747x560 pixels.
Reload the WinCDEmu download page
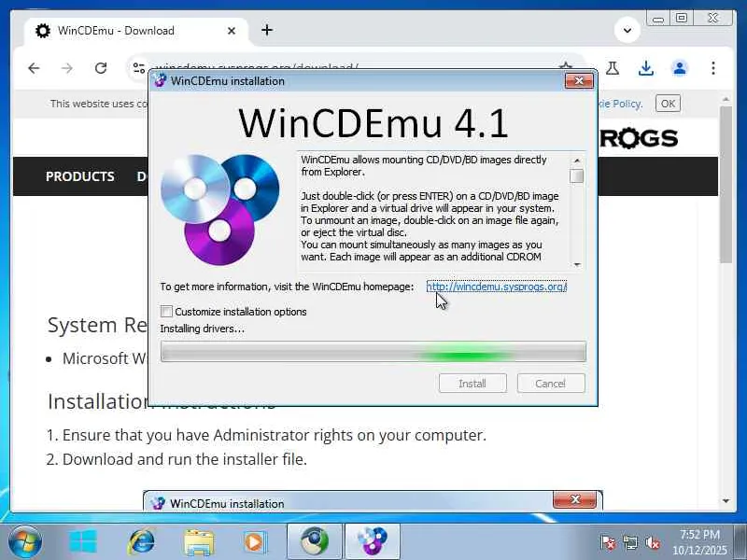[101, 68]
